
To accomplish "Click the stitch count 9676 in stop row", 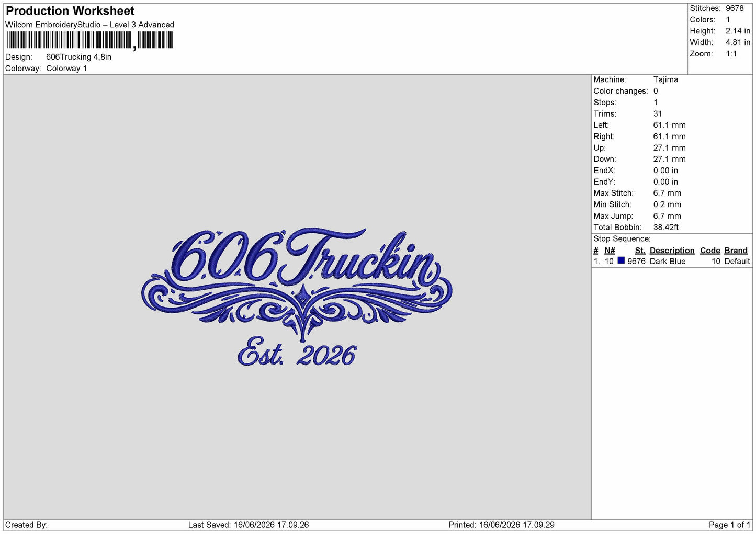I will (x=636, y=262).
